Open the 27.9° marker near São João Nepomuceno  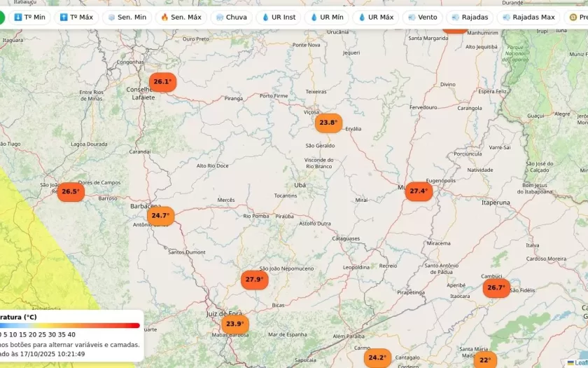point(254,280)
